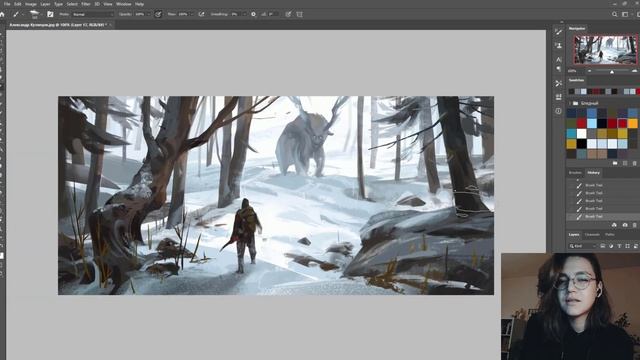Image resolution: width=640 pixels, height=360 pixels.
Task: Pick the teal swatch in third row
Action: coord(571,133)
